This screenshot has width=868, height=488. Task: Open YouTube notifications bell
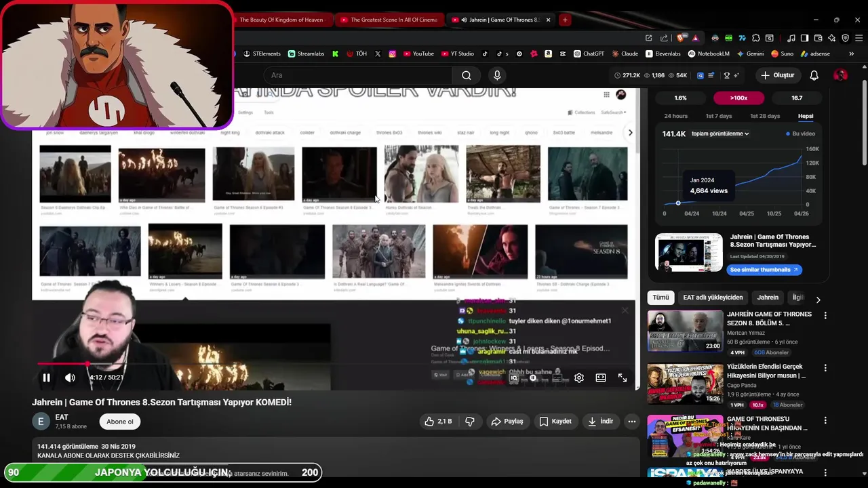(x=814, y=75)
